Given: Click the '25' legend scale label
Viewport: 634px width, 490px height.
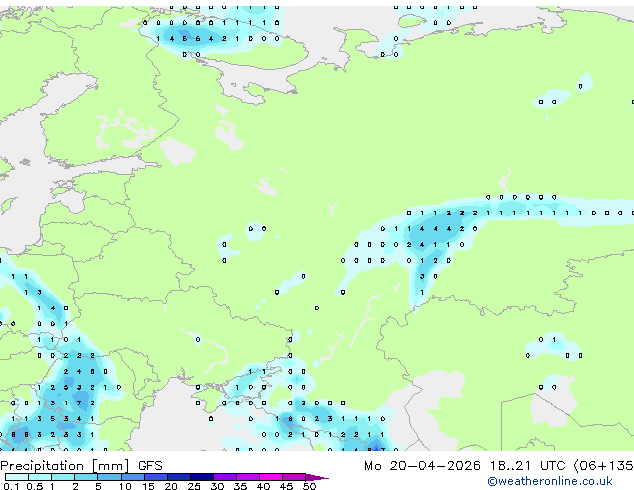Looking at the screenshot, I should pyautogui.click(x=194, y=486).
